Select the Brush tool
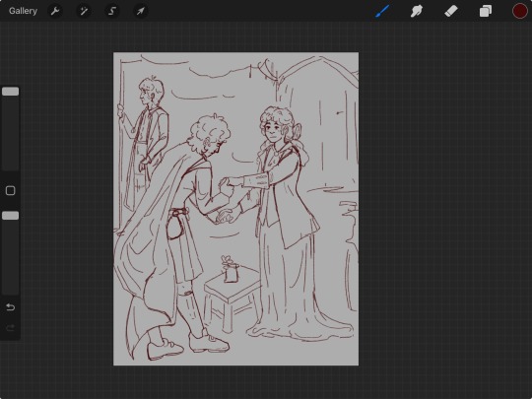Screen dimensions: 532x399 (382, 11)
